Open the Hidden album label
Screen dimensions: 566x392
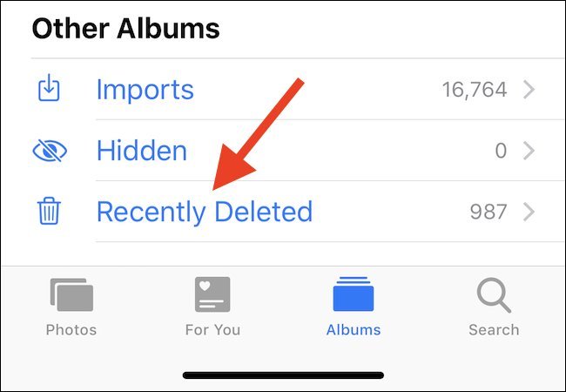(x=142, y=151)
